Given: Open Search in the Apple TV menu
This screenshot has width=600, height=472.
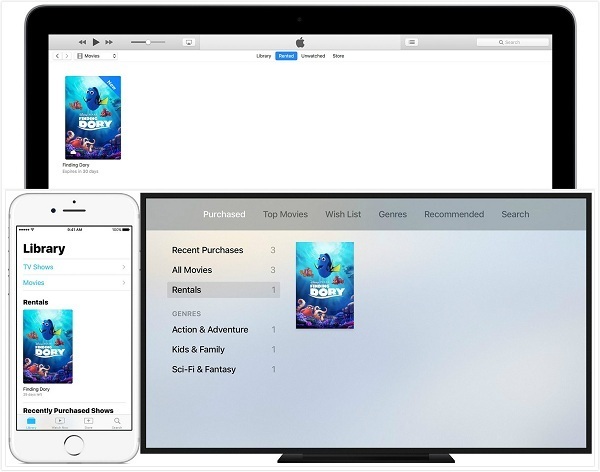Looking at the screenshot, I should click(x=515, y=214).
